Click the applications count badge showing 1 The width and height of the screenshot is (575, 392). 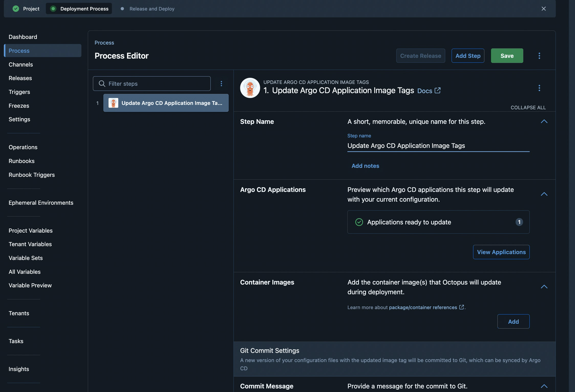coord(519,222)
